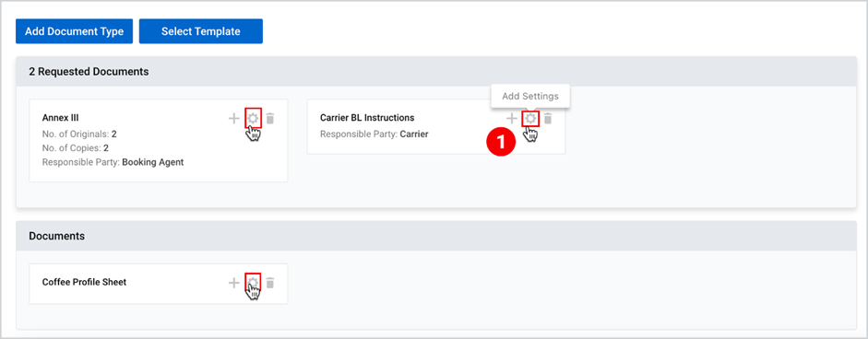
Task: Click plus icon on Annex III card
Action: coord(234,118)
